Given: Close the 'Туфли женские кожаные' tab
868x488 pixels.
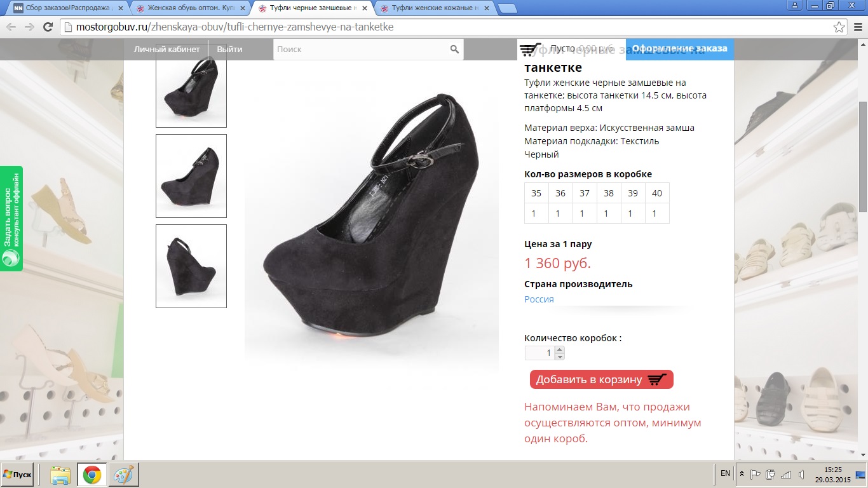Looking at the screenshot, I should tap(487, 8).
